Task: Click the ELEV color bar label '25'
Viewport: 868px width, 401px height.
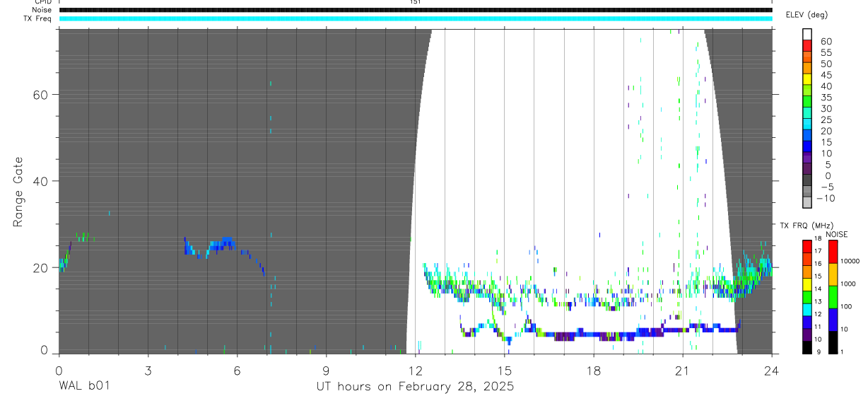Action: 826,120
